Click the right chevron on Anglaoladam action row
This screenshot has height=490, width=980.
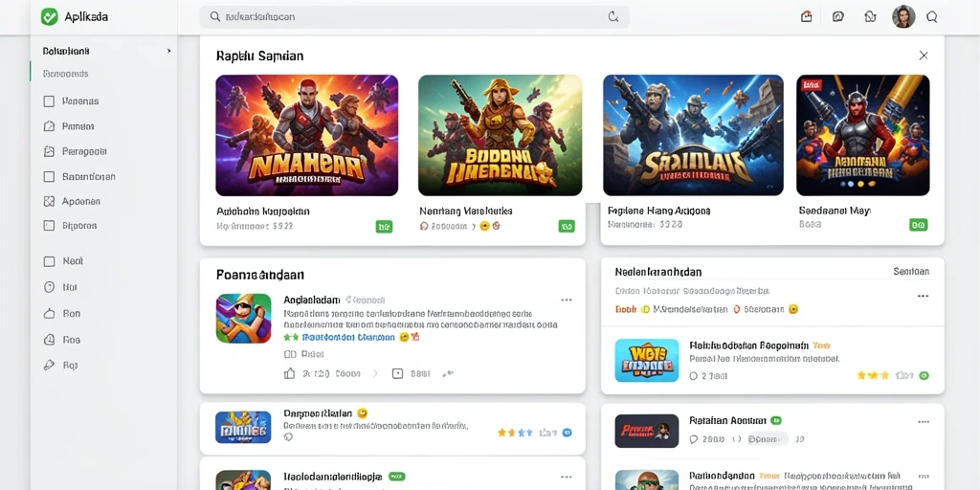point(375,374)
